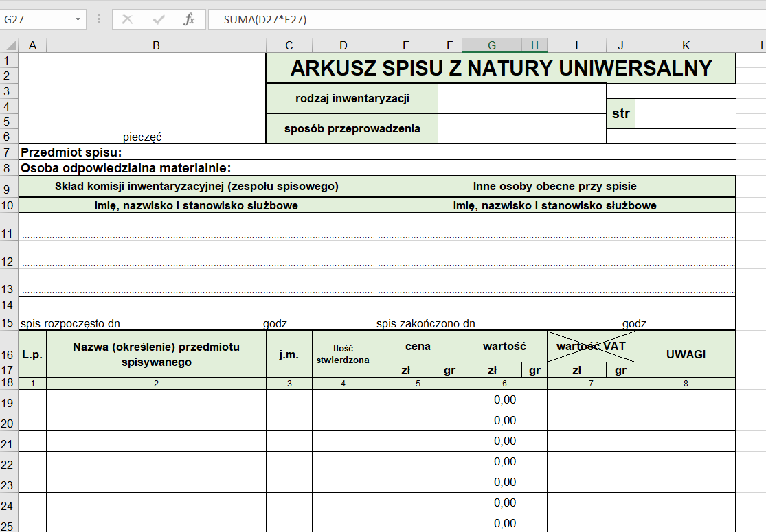
Task: Click the Enter checkmark icon in formula bar
Action: point(158,19)
